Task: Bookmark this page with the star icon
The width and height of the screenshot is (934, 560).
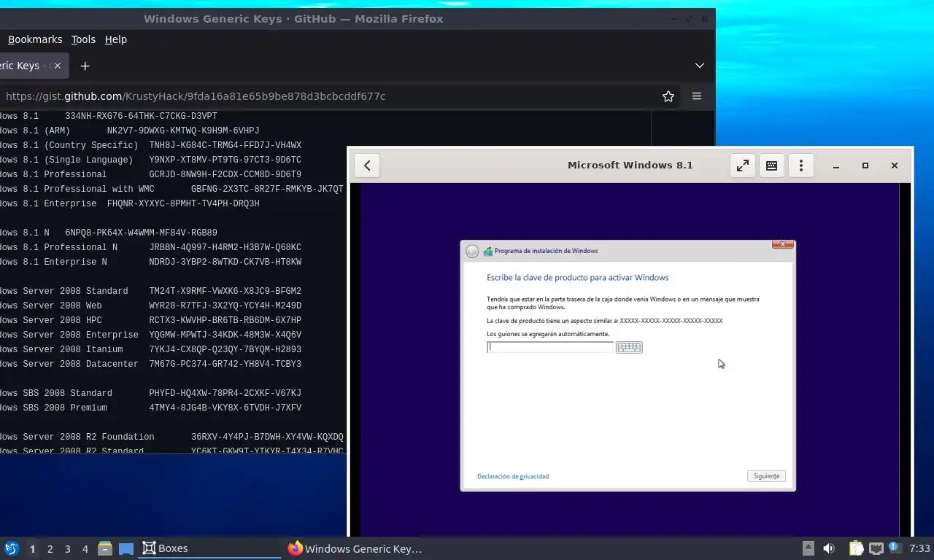Action: click(668, 96)
